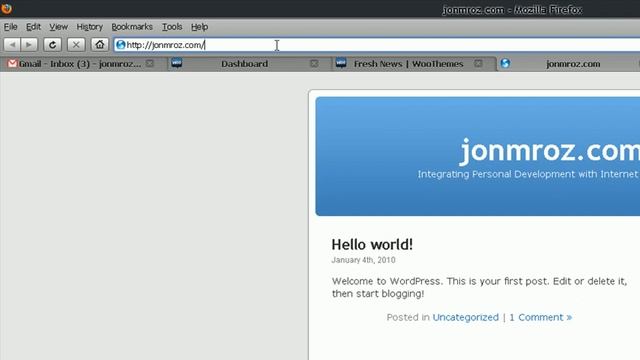Open the History menu
This screenshot has height=360, width=640.
pyautogui.click(x=89, y=27)
